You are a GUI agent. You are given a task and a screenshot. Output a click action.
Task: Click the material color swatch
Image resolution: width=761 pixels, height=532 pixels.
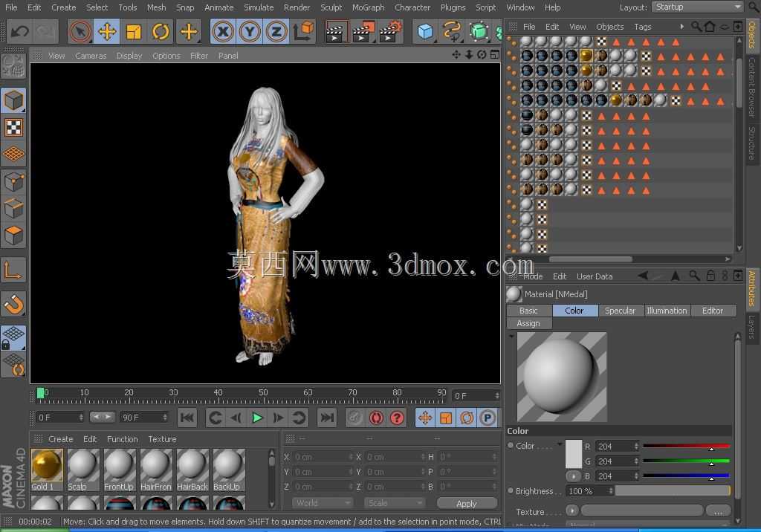coord(574,454)
